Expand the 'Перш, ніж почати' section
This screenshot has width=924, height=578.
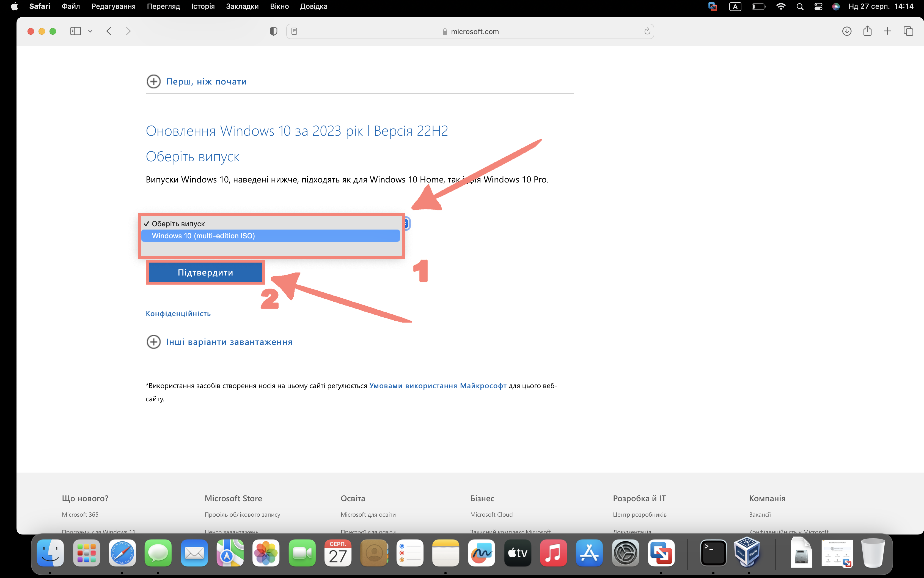pyautogui.click(x=197, y=81)
